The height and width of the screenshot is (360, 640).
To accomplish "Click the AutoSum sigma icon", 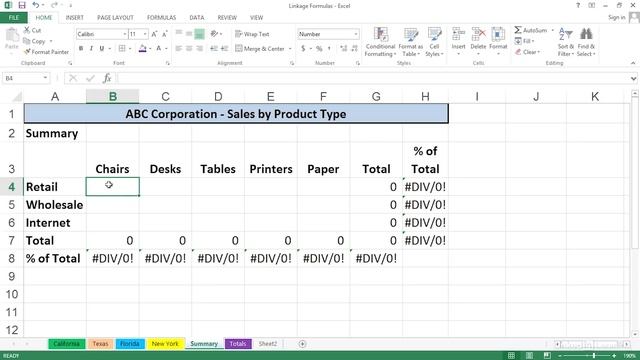I will tap(518, 30).
